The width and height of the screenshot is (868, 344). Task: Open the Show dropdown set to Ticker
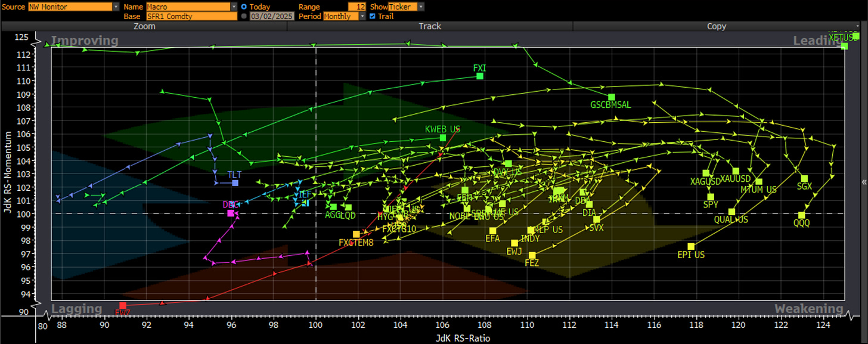click(x=406, y=7)
